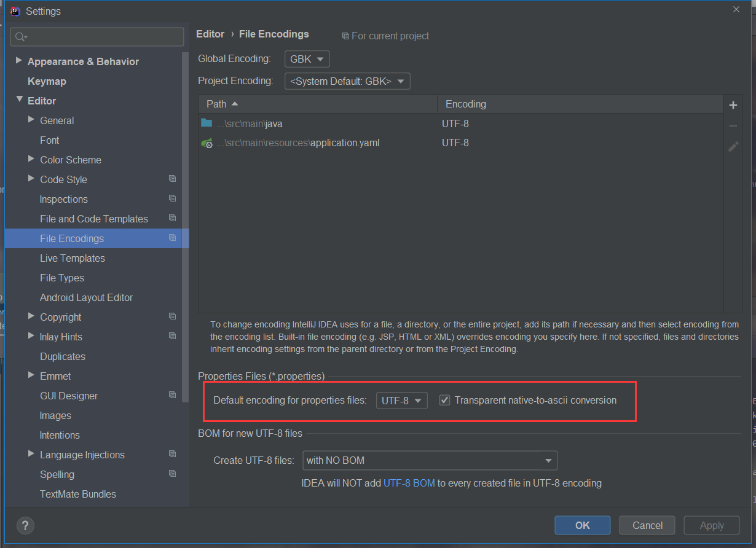756x548 pixels.
Task: Open Spelling settings page
Action: tap(57, 474)
